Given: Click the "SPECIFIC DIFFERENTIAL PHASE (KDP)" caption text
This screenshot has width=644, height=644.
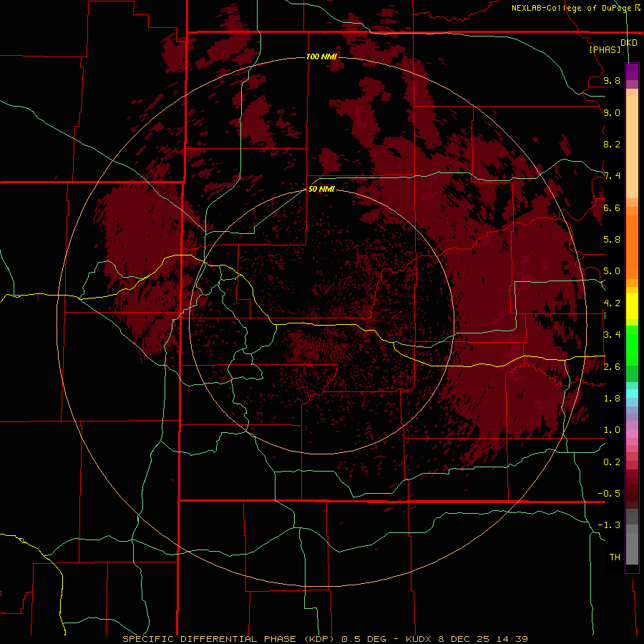Looking at the screenshot, I should click(x=228, y=639).
